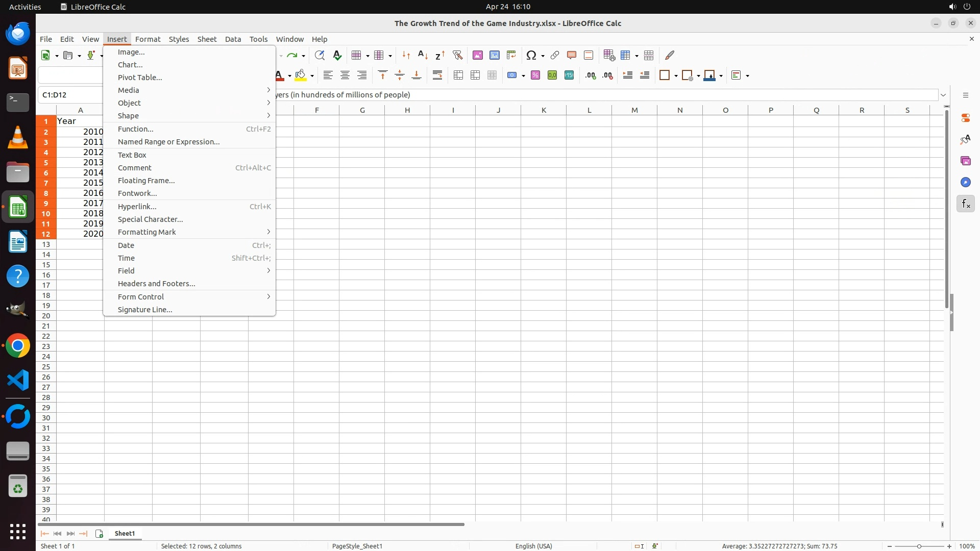Toggle Center Horizontally alignment
Viewport: 980px width, 551px height.
pos(345,76)
